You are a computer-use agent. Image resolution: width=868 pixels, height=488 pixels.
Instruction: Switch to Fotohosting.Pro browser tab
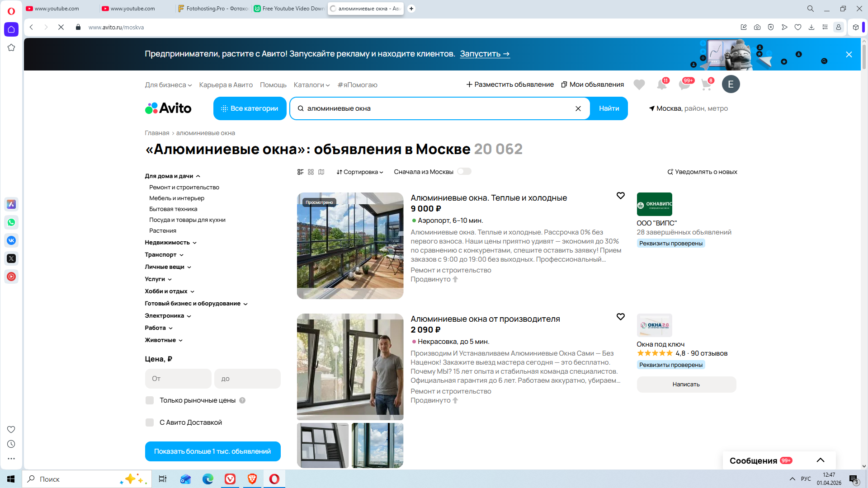213,9
